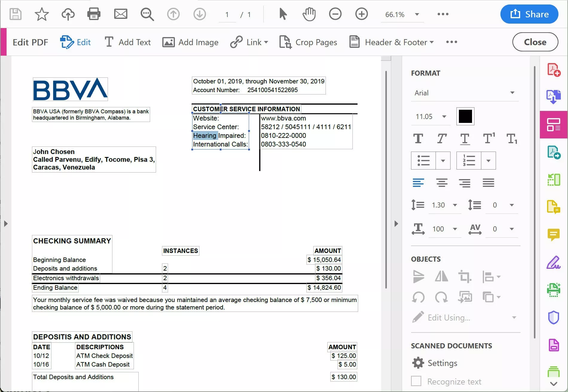Expand the font size 11.05 dropdown
This screenshot has width=568, height=392.
pos(444,117)
